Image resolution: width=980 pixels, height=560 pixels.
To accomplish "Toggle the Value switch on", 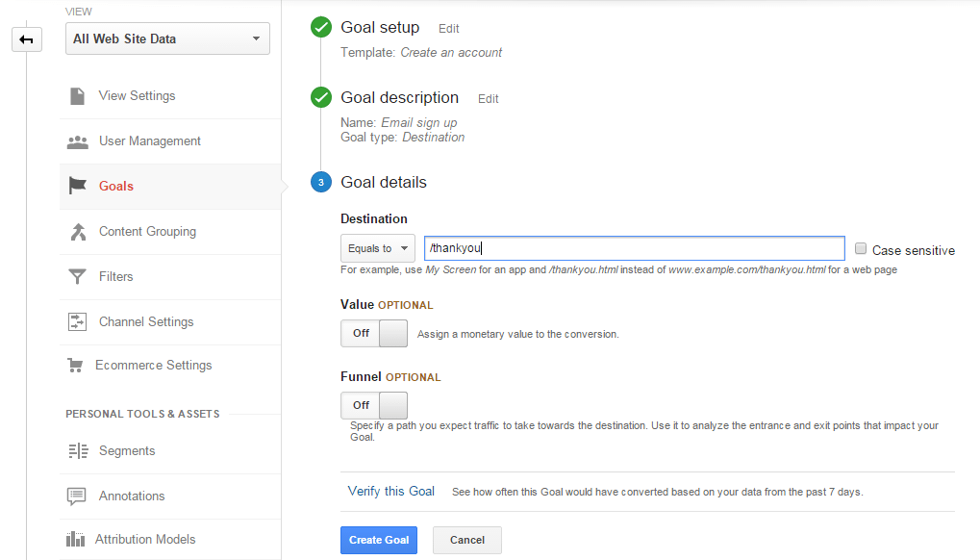I will [374, 333].
